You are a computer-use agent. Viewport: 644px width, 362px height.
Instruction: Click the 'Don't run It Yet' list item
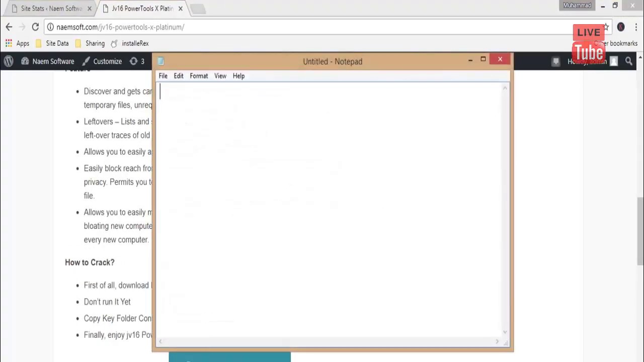click(x=107, y=302)
